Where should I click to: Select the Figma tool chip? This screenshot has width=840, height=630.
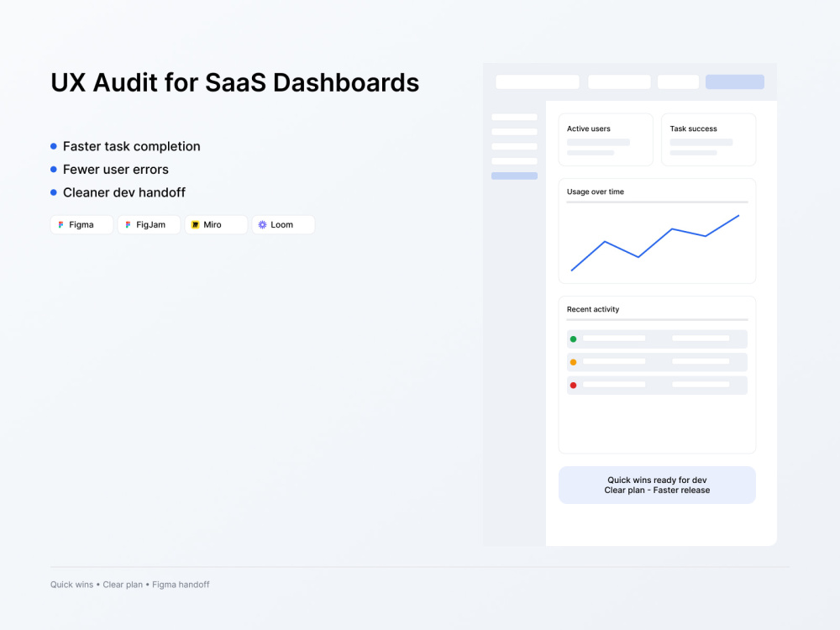pos(82,225)
